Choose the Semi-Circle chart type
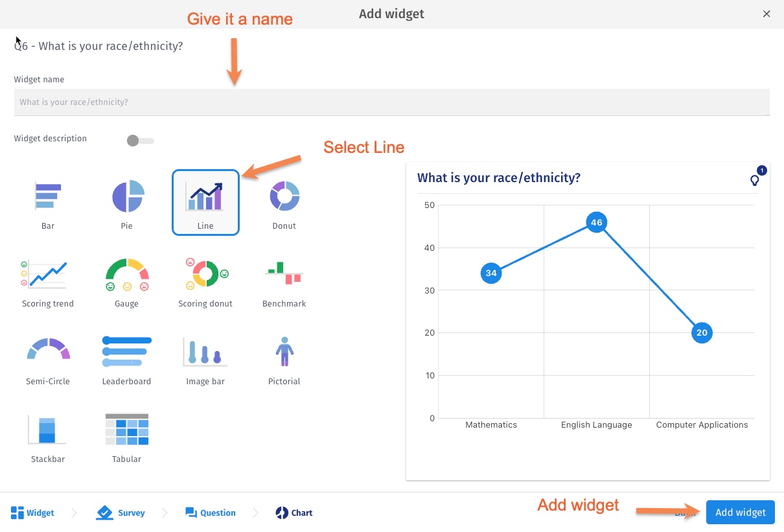This screenshot has width=784, height=532. pyautogui.click(x=48, y=352)
